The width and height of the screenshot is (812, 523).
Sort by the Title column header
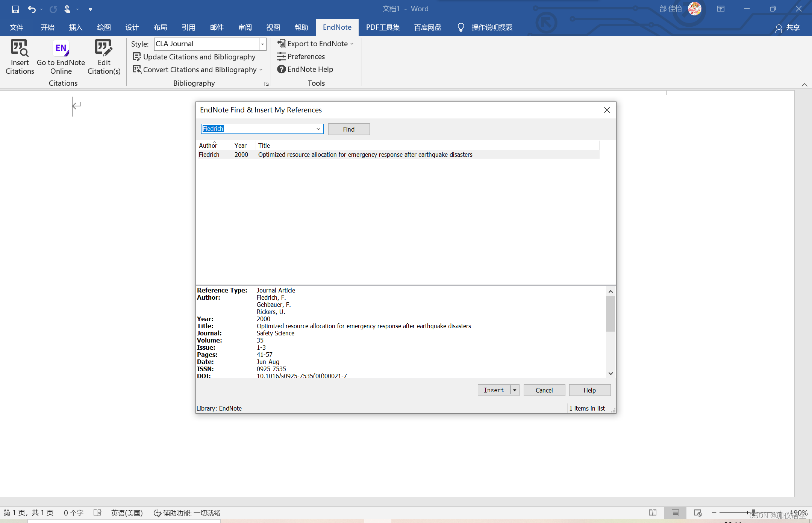[x=427, y=145]
